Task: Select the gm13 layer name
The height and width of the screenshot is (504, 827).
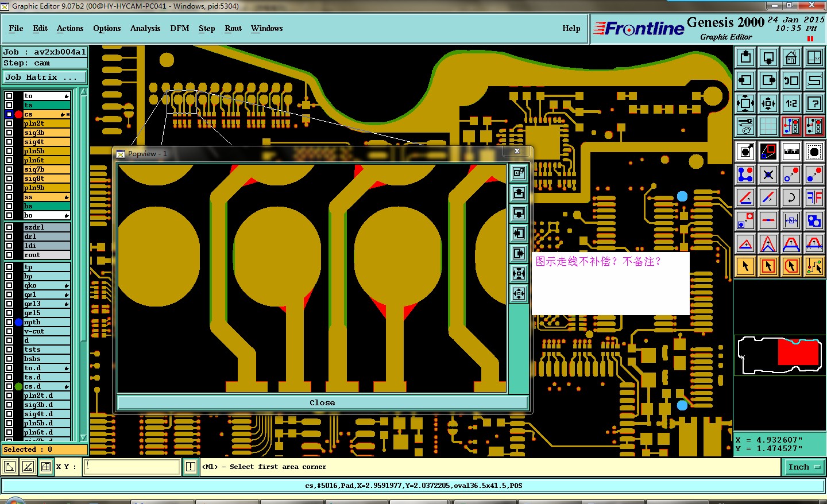Action: 47,304
